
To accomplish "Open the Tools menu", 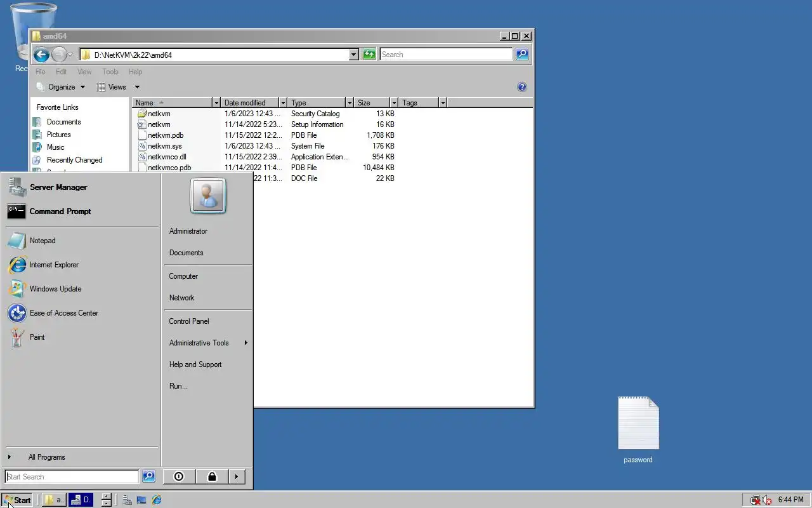I will 110,72.
